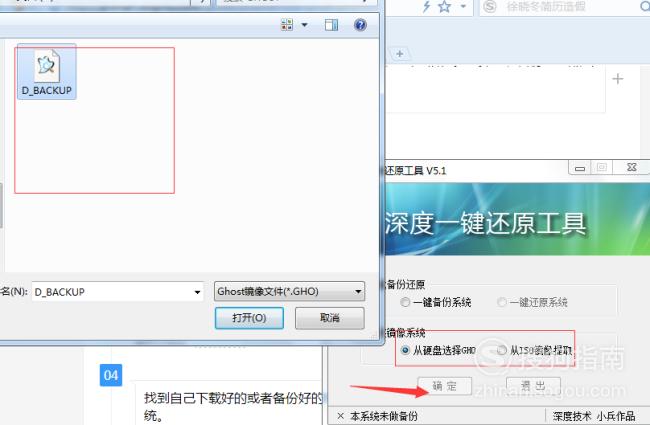Viewport: 650px width, 425px height.
Task: Click the 退出 button in restore tool
Action: coord(534,386)
